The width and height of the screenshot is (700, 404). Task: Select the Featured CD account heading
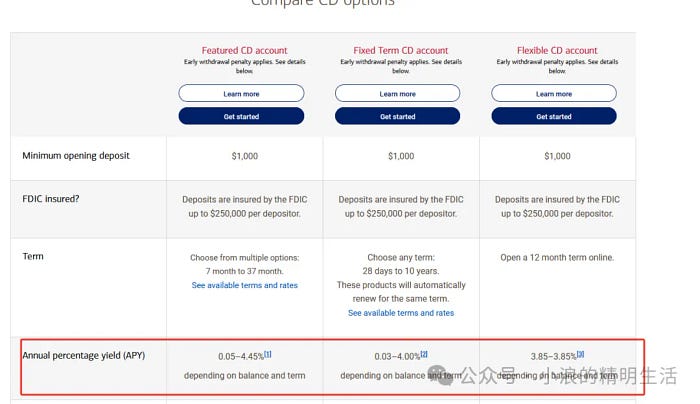click(245, 50)
